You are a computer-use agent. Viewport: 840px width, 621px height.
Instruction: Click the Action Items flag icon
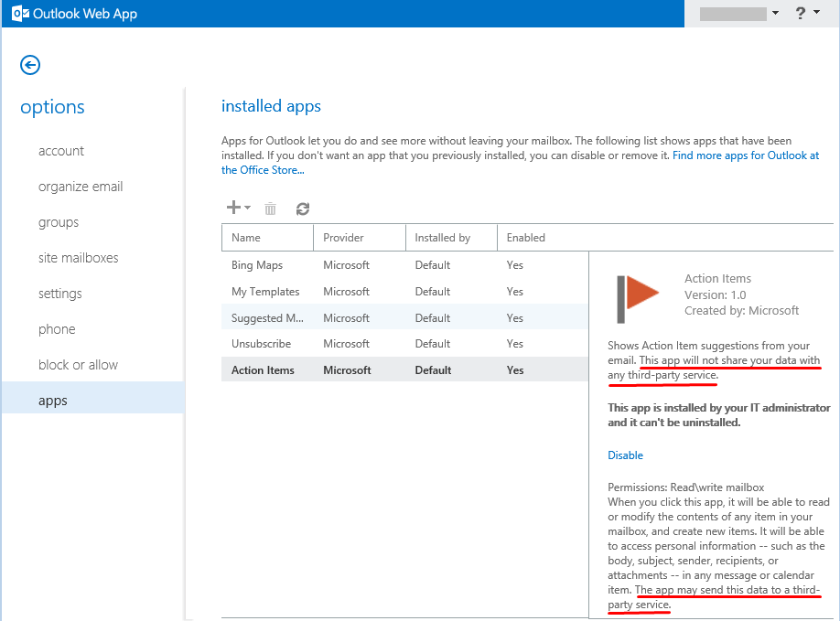pos(638,299)
